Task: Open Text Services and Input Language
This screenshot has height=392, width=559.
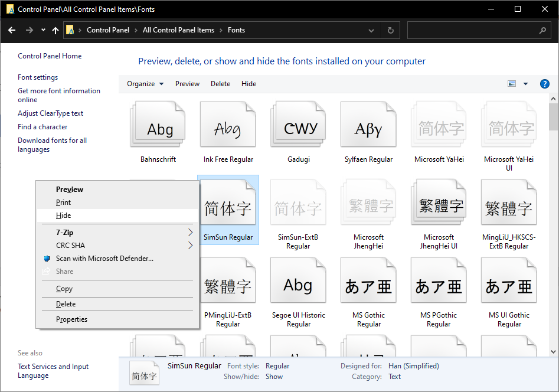Action: click(53, 371)
